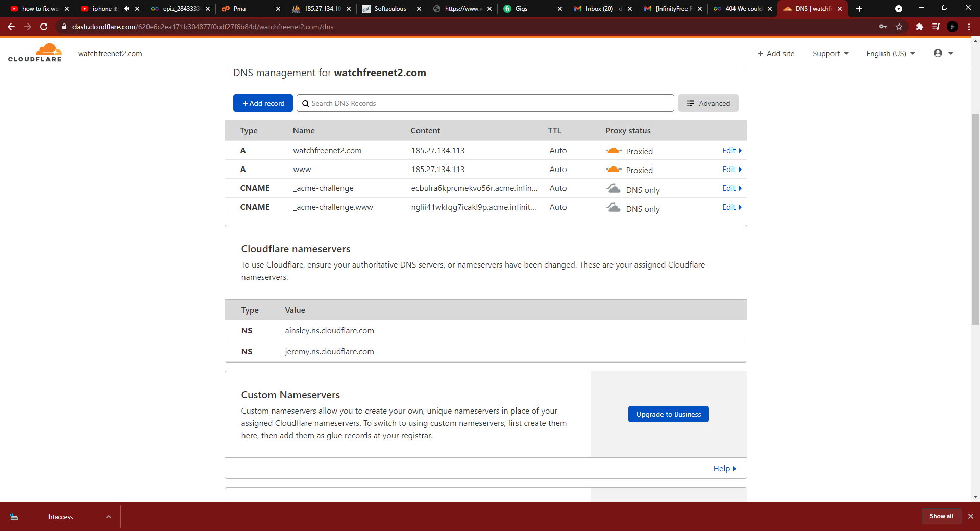The width and height of the screenshot is (980, 531).
Task: Switch to the Inbox (20) Gmail tab
Action: coord(602,9)
